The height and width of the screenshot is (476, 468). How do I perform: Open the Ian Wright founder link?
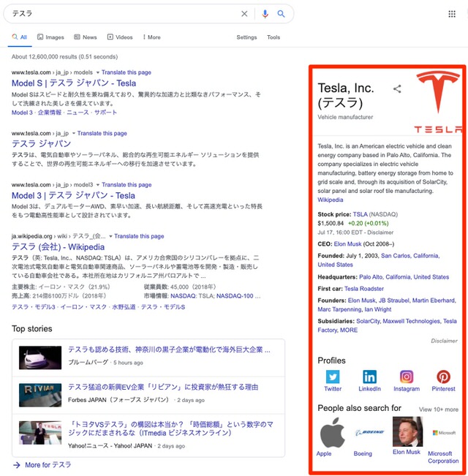378,309
